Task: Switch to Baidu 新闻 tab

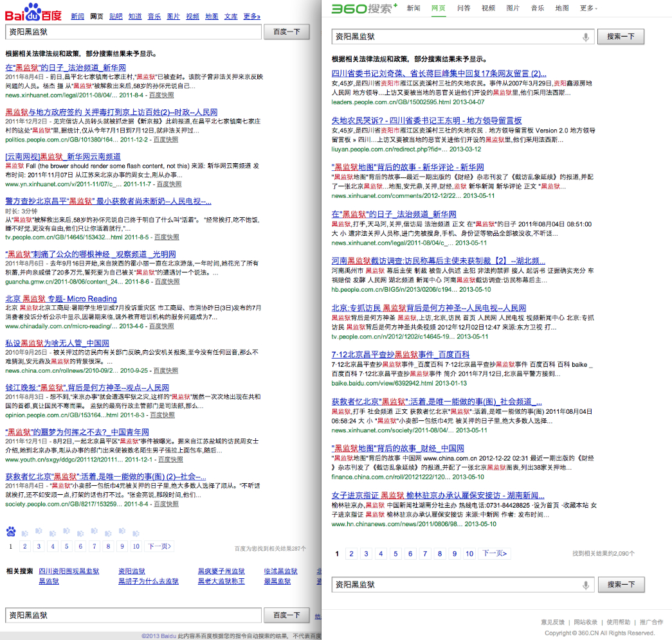Action: point(77,16)
